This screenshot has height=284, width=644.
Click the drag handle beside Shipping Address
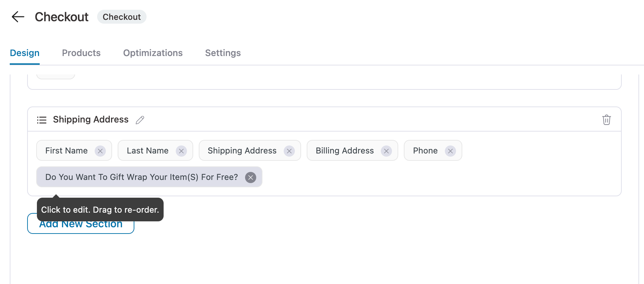41,120
